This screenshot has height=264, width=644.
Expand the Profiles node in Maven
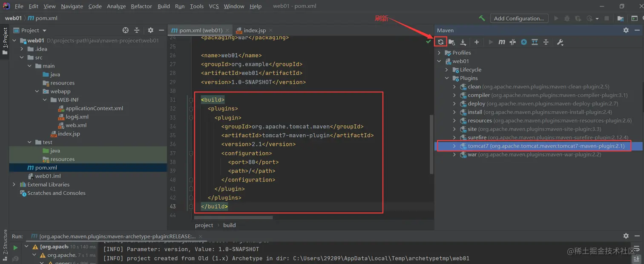(440, 53)
